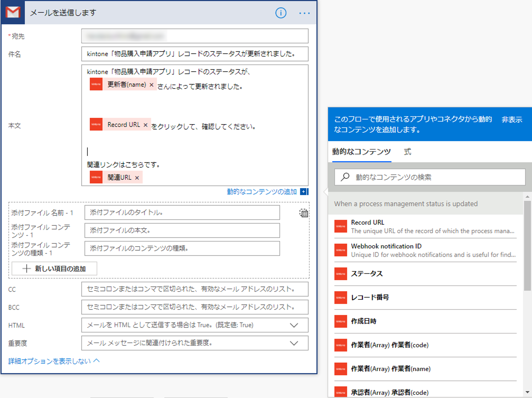
Task: Click kintone icon on 更新者(name) token
Action: pyautogui.click(x=96, y=84)
